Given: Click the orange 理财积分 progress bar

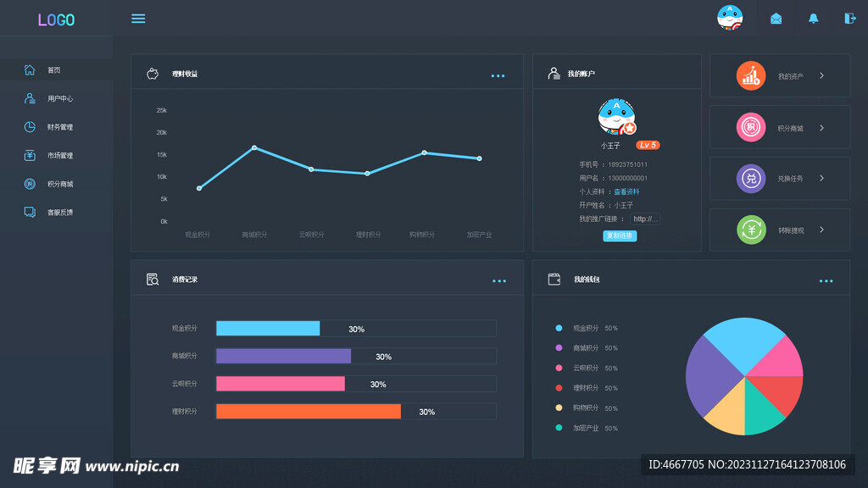Looking at the screenshot, I should [309, 412].
